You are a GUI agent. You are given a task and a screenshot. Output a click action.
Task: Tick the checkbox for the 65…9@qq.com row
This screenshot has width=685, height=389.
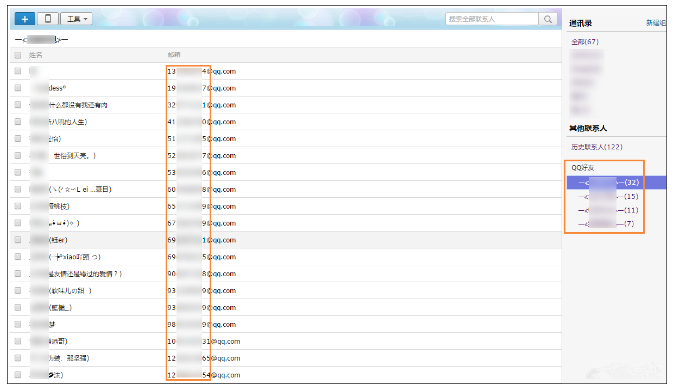17,206
